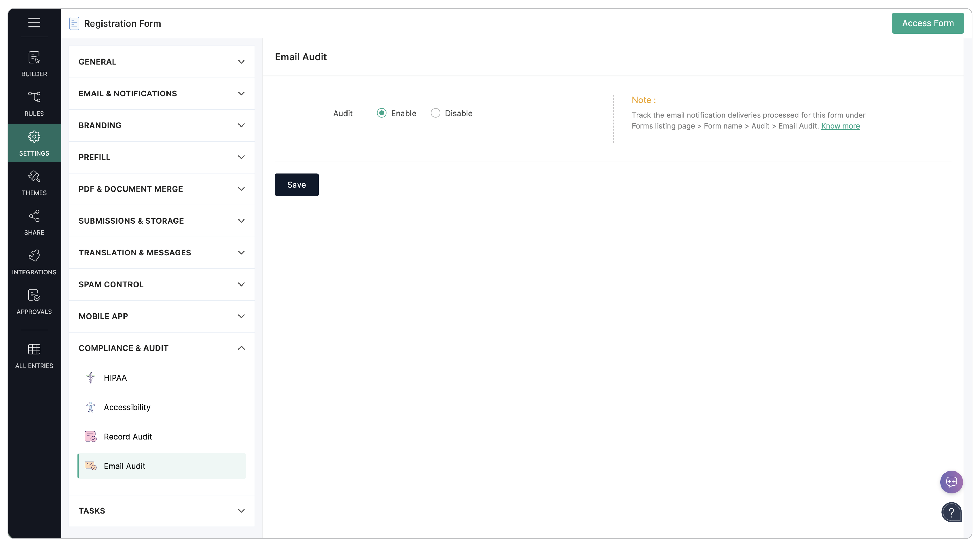
Task: Open the Record Audit setting
Action: pyautogui.click(x=128, y=437)
